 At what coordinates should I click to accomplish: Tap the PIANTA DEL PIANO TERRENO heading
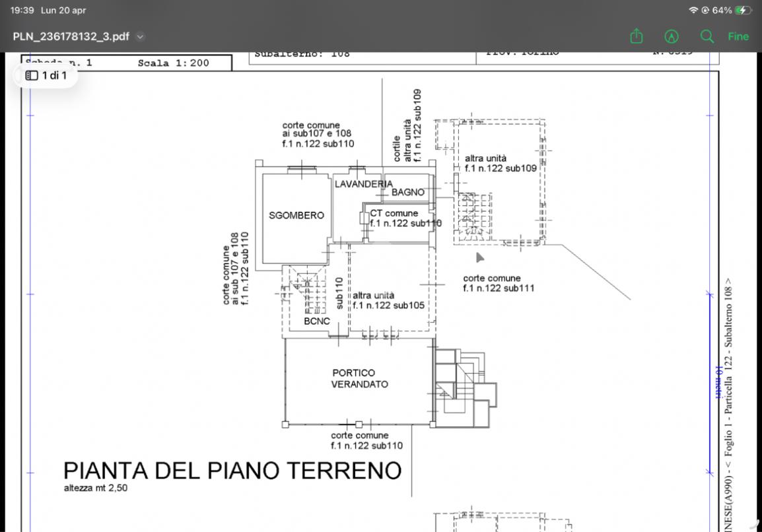232,471
